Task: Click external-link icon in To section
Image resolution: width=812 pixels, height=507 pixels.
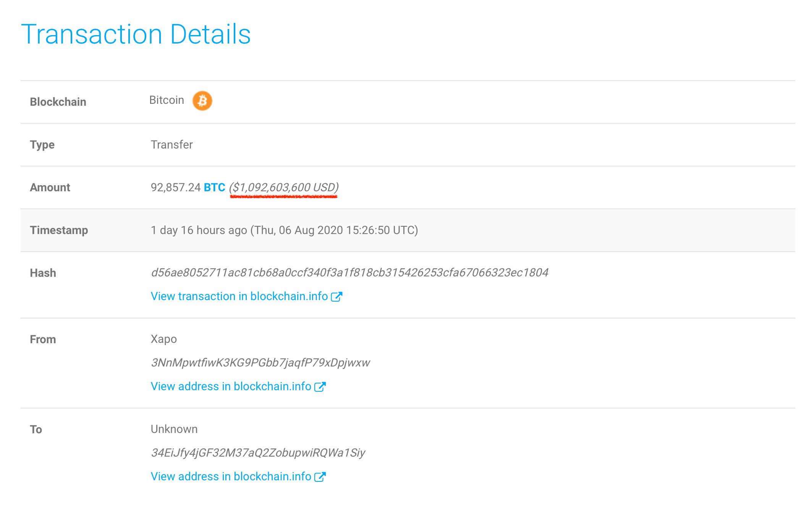Action: [320, 477]
